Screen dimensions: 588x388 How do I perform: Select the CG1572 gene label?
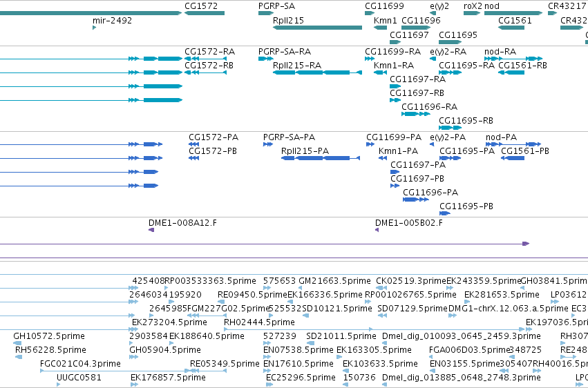click(200, 6)
